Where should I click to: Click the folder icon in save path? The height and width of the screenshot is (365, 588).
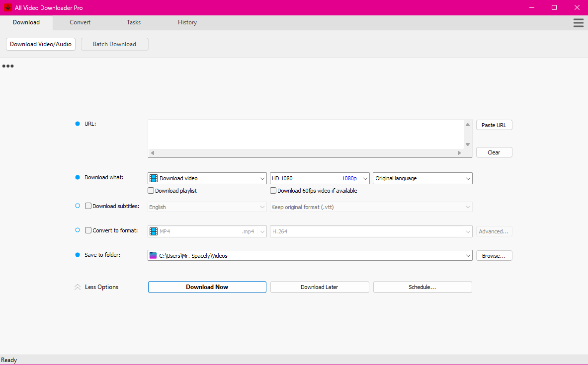(154, 256)
